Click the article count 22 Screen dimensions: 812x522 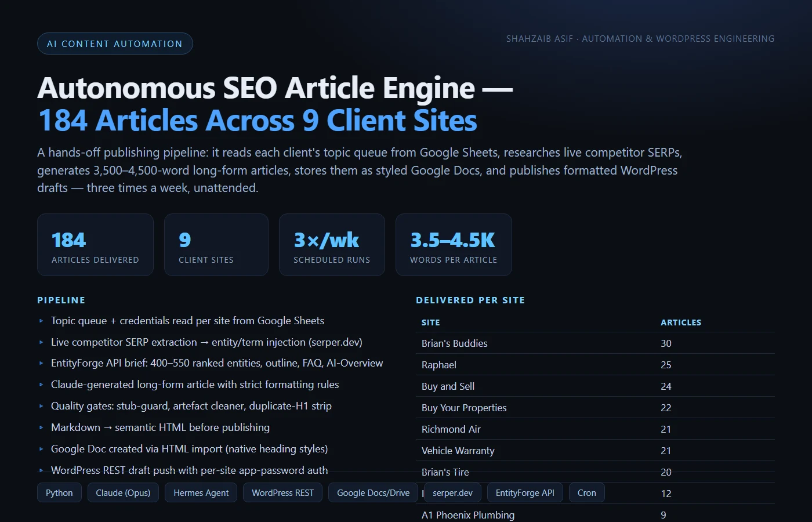pyautogui.click(x=666, y=408)
